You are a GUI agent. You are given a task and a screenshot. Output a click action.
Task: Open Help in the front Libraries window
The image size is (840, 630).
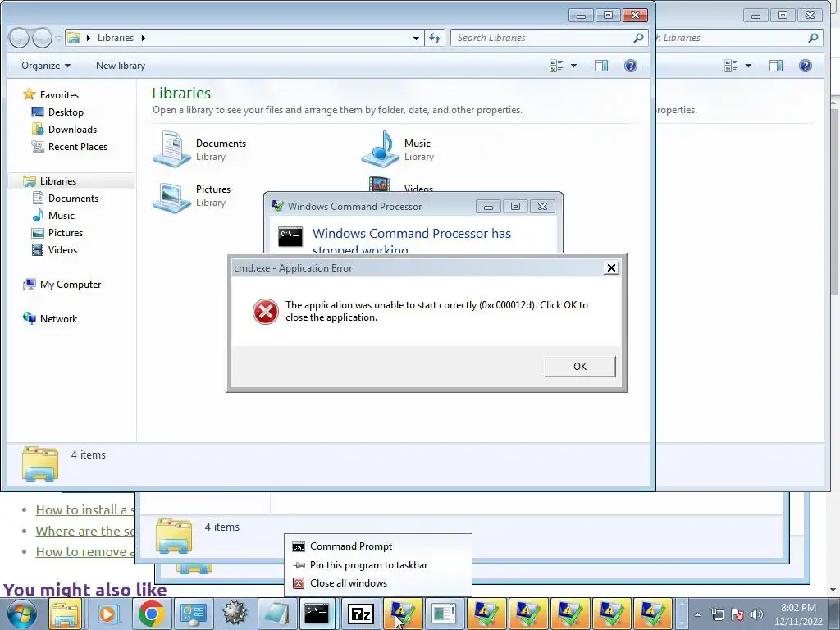pos(631,66)
